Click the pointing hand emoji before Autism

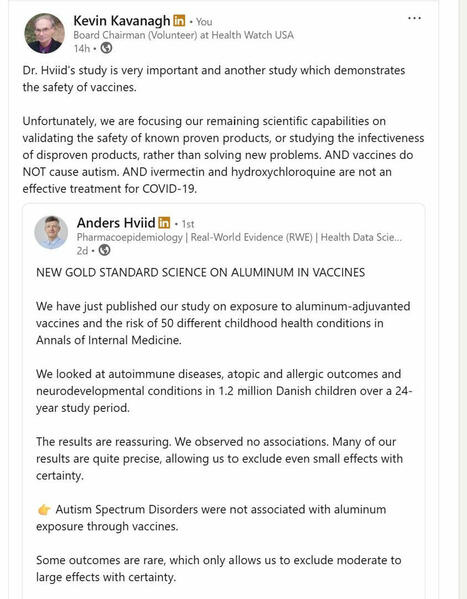pyautogui.click(x=44, y=510)
